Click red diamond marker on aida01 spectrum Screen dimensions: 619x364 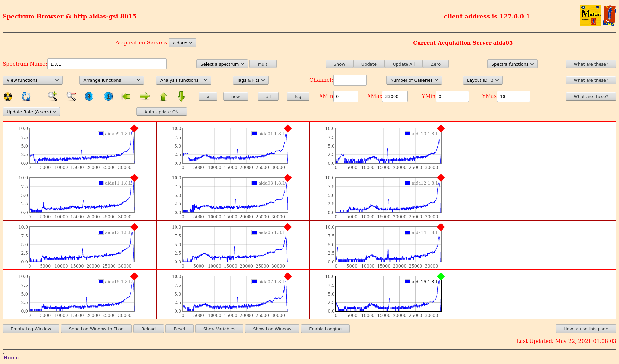click(x=288, y=128)
